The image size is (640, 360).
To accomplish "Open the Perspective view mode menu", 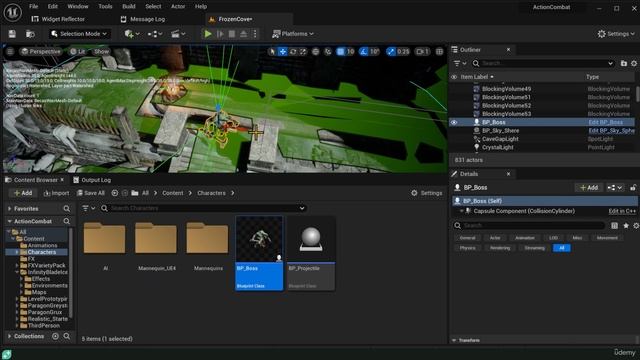I will 41,51.
